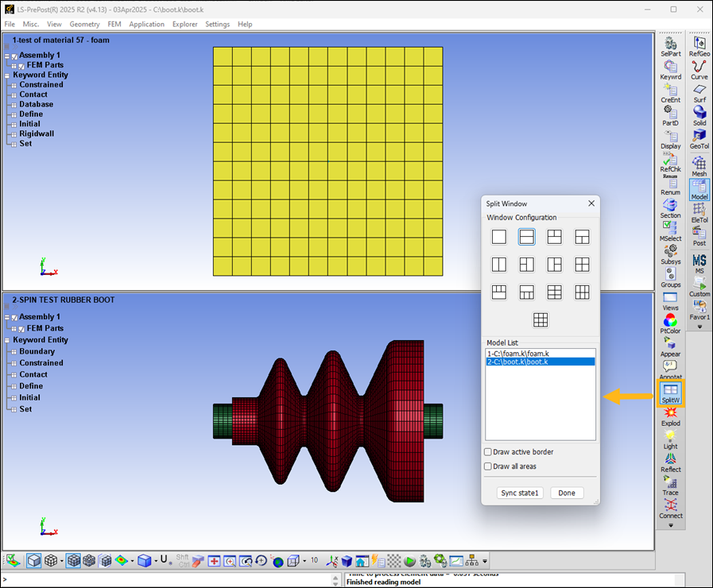
Task: Check the Draw all areas option
Action: 487,466
